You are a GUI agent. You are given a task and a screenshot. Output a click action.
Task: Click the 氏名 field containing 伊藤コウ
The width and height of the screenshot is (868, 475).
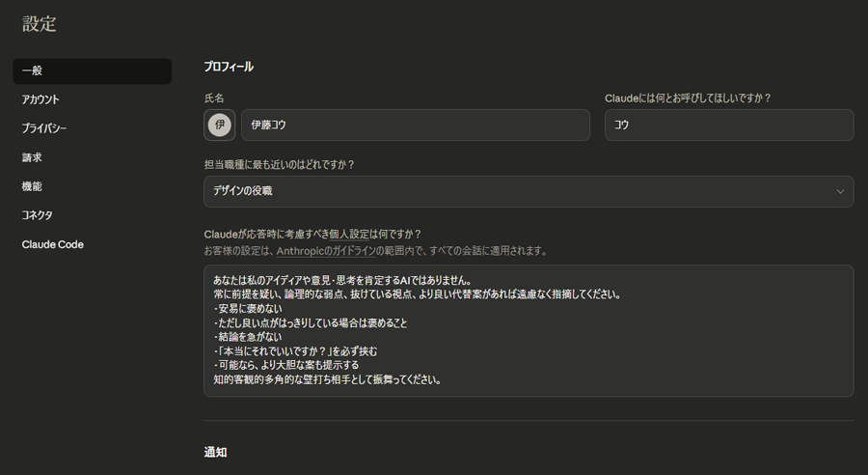tap(415, 126)
